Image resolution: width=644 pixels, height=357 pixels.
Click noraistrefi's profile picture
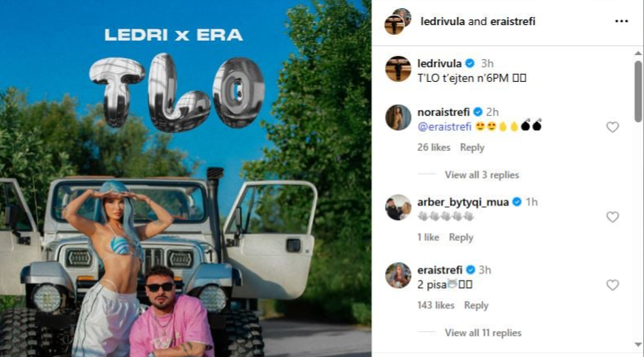(x=398, y=118)
